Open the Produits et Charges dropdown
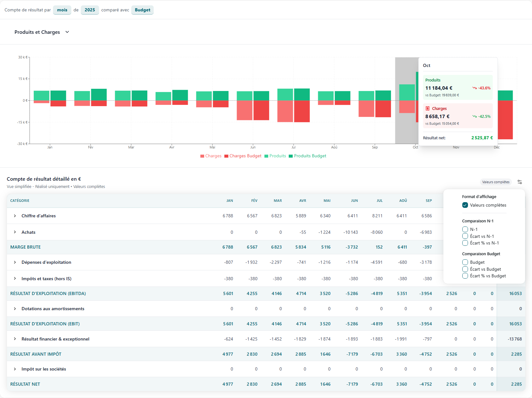 pyautogui.click(x=42, y=32)
